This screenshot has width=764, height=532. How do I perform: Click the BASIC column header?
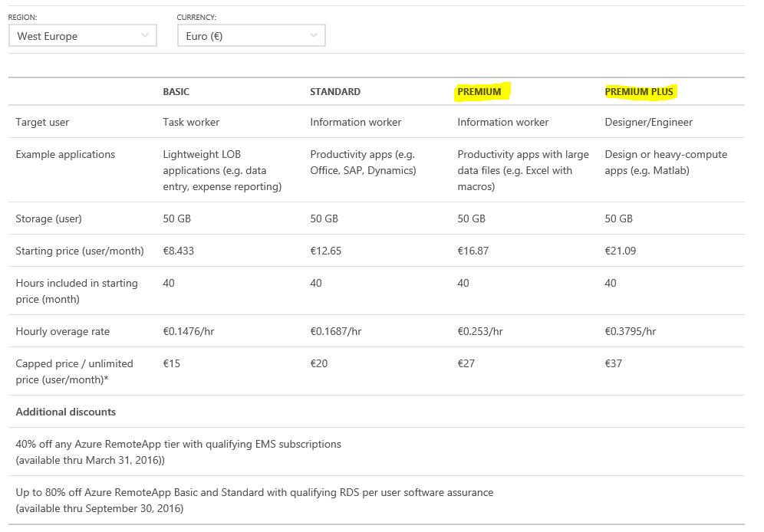pos(176,91)
